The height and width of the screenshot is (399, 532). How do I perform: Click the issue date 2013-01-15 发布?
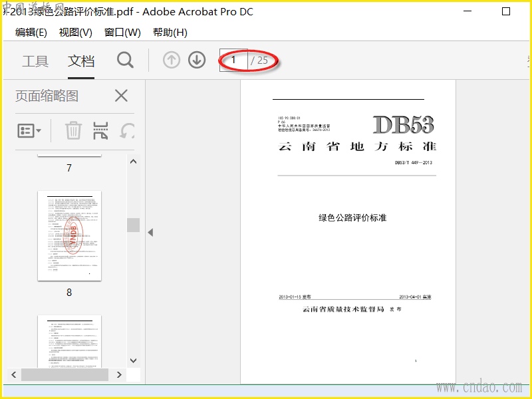(295, 297)
